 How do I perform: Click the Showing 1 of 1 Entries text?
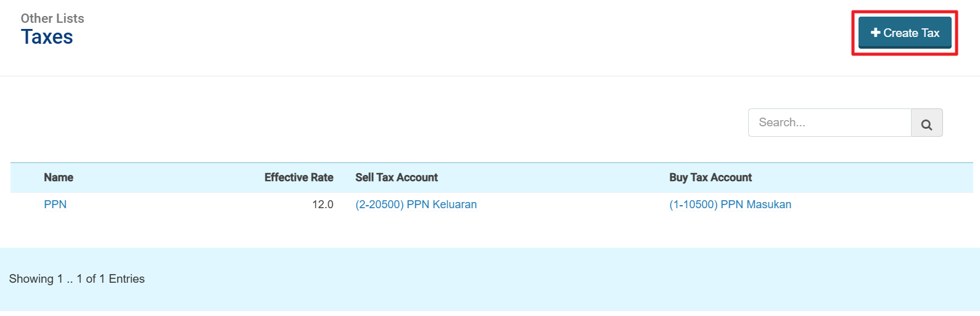(x=76, y=279)
